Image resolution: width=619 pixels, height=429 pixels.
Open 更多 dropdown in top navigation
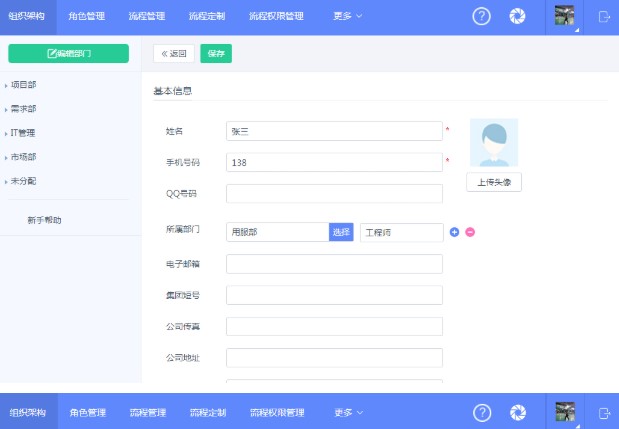[x=347, y=16]
